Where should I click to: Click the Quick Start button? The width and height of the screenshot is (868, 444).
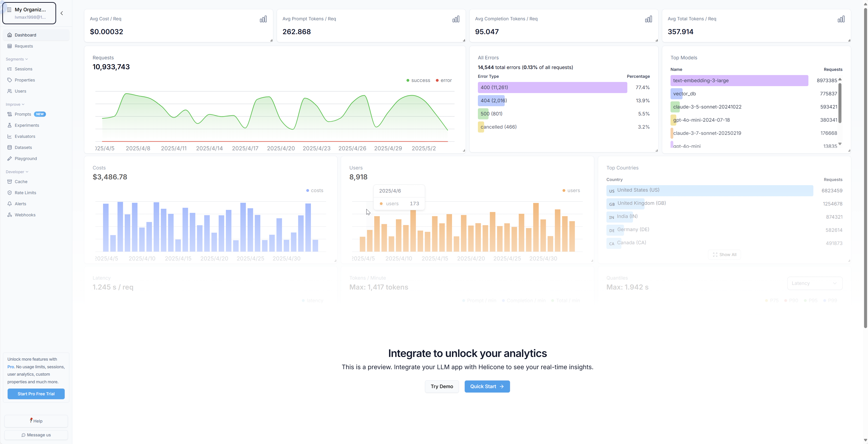(x=487, y=387)
